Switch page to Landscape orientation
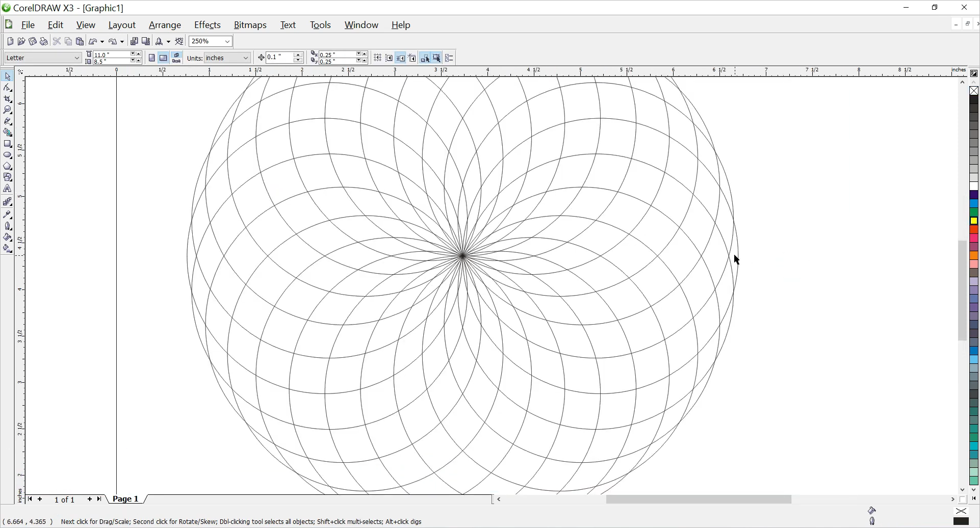Screen dimensions: 980x528 point(163,58)
